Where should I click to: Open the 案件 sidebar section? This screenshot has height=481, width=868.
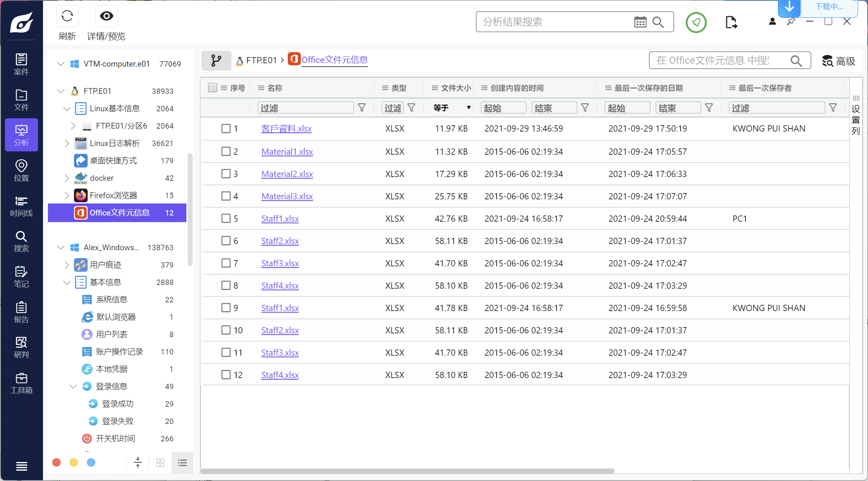pyautogui.click(x=21, y=64)
